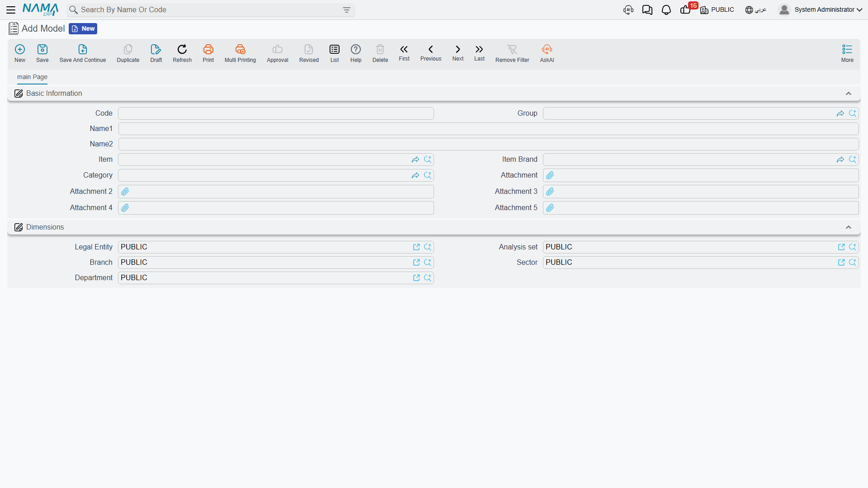Viewport: 868px width, 488px height.
Task: Open linked record arrow for Item
Action: click(415, 160)
